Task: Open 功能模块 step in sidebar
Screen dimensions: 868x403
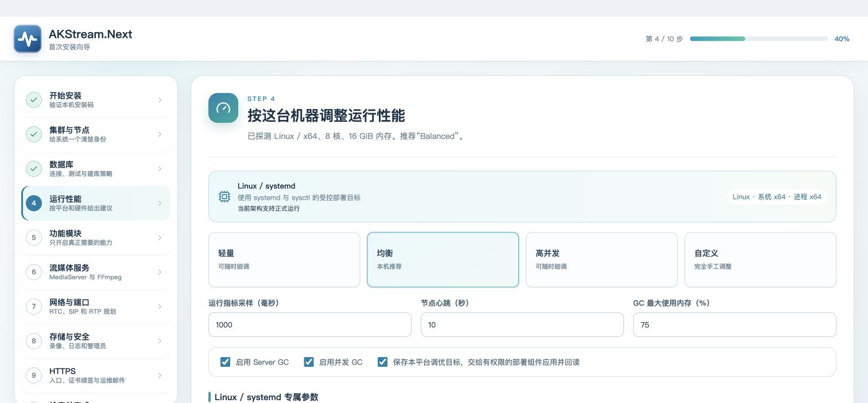Action: click(96, 238)
